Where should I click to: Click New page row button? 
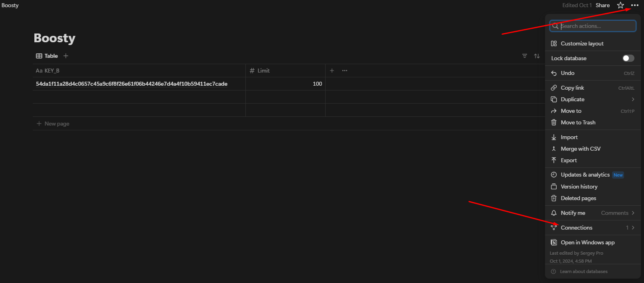53,124
